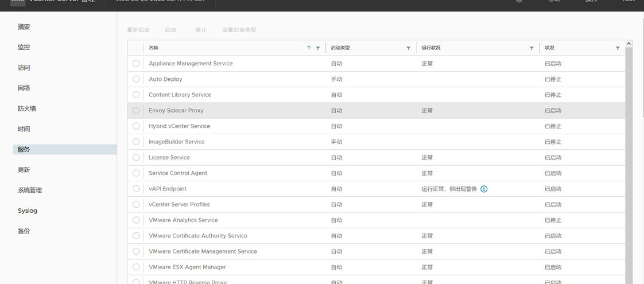Click 手动 startup type for ImageBuilder Service

click(336, 142)
